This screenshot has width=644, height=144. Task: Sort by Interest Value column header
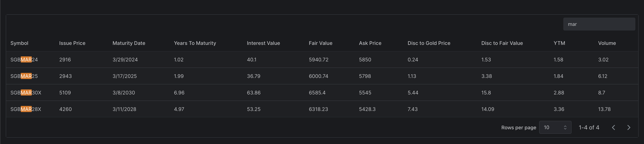263,43
